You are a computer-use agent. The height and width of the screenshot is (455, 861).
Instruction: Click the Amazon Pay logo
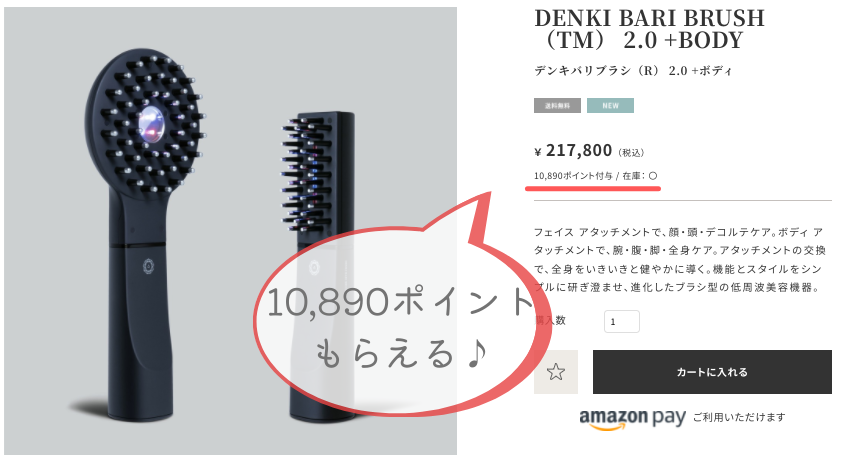click(x=633, y=419)
